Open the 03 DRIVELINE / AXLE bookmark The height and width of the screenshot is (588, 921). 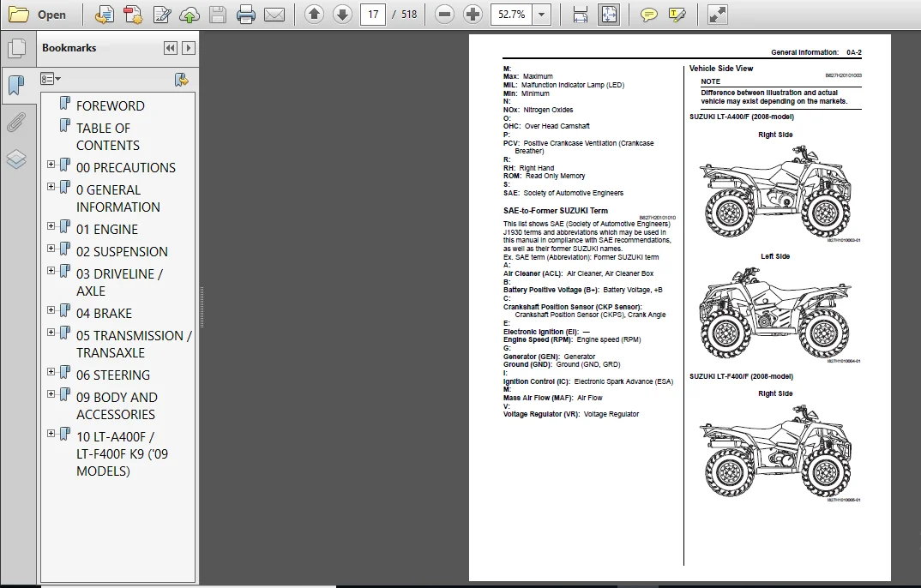click(x=119, y=282)
